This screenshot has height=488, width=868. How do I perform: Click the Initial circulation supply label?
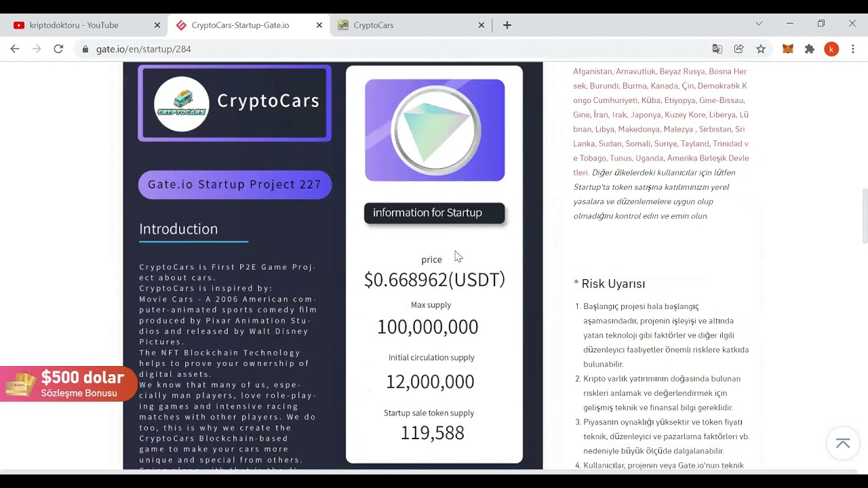[x=431, y=357]
